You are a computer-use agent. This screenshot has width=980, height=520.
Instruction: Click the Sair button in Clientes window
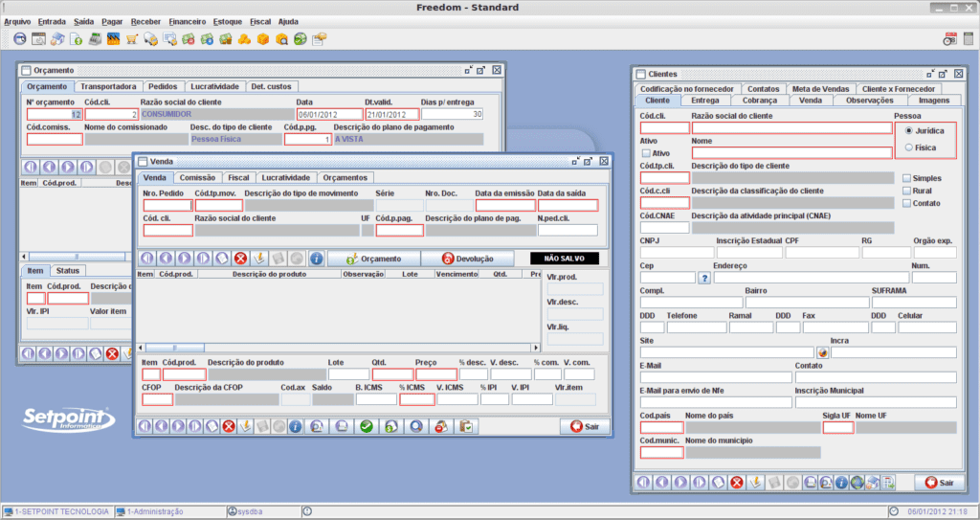(x=939, y=483)
